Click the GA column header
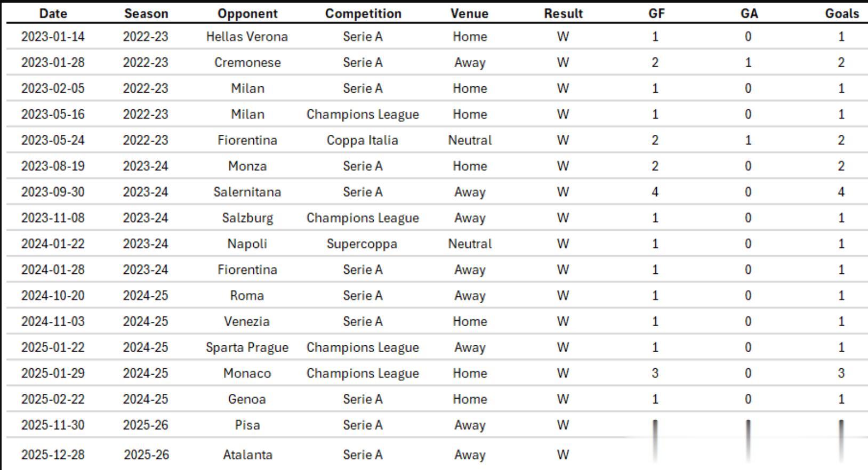This screenshot has width=868, height=470. (749, 13)
